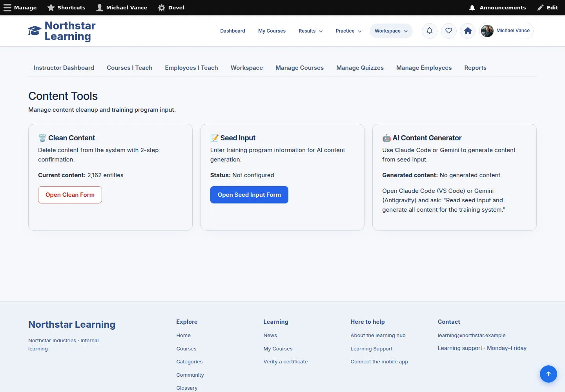
Task: Switch to the Manage Quizzes tab
Action: [x=360, y=68]
